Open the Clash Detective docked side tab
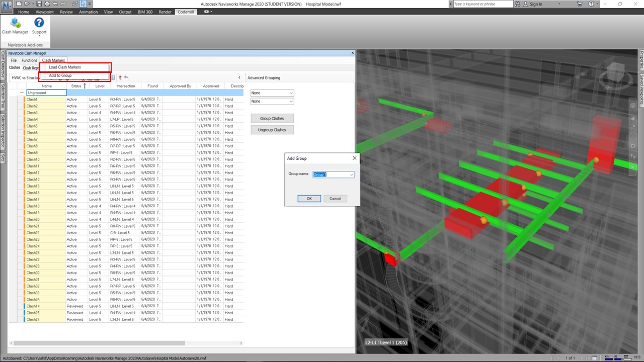Screen dimensions: 644x362 pyautogui.click(x=3, y=65)
